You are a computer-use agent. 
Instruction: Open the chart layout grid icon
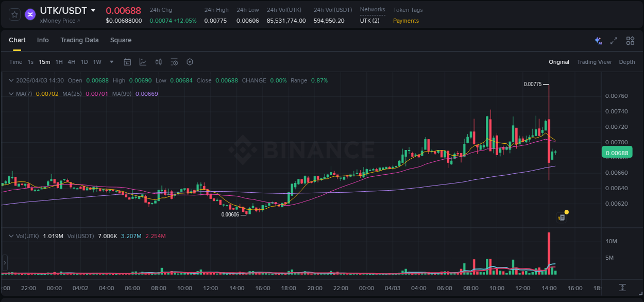(x=630, y=40)
